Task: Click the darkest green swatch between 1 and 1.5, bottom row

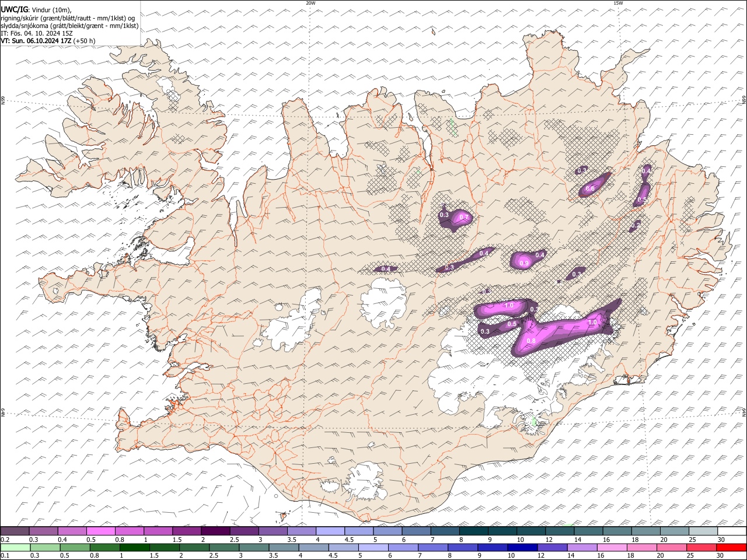Action: pyautogui.click(x=135, y=548)
